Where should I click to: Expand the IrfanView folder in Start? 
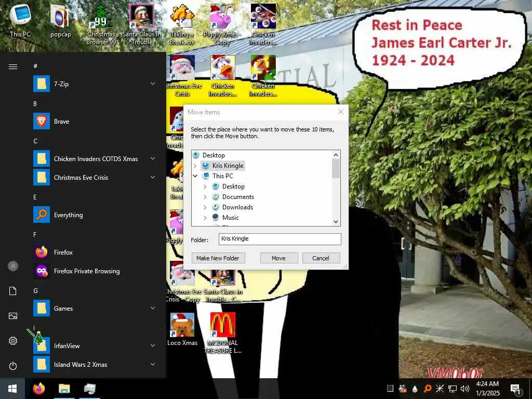153,345
